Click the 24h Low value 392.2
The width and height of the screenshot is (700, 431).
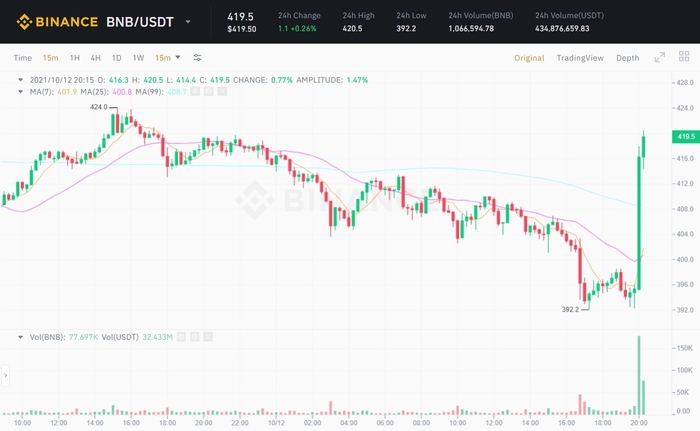[x=406, y=29]
